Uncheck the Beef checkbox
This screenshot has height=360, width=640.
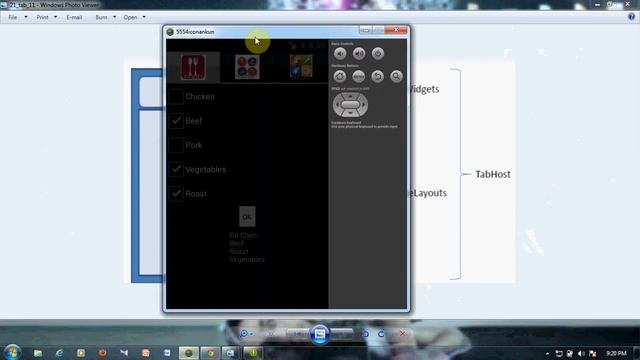tap(176, 121)
